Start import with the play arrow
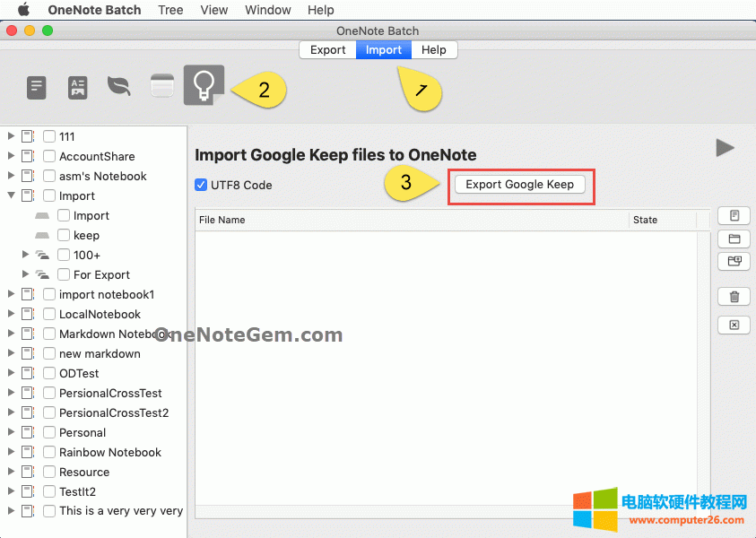 pos(725,148)
